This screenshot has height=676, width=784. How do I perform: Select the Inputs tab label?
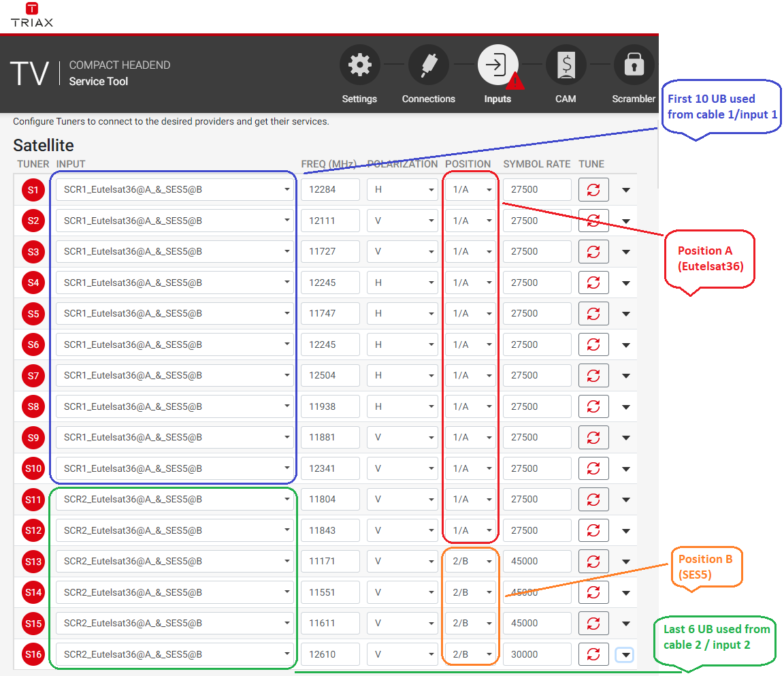click(x=497, y=99)
